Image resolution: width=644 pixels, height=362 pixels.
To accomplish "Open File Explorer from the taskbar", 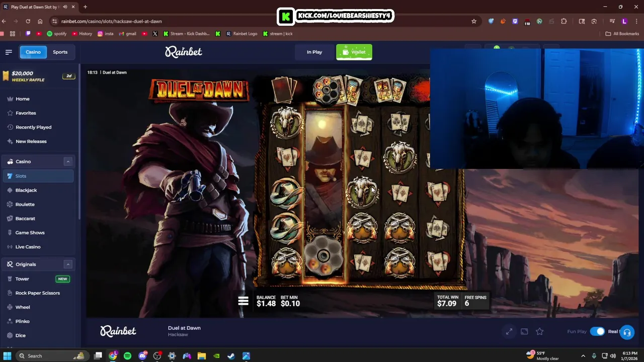I will click(201, 356).
